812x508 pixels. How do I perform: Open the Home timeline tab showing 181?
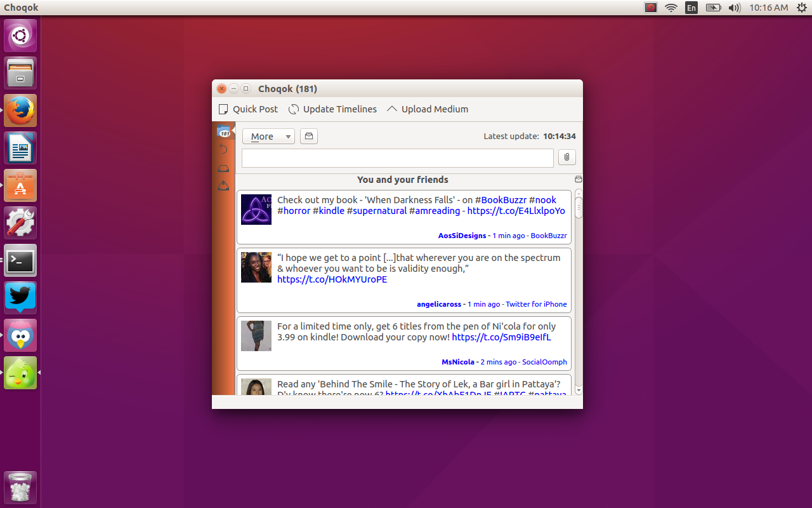tap(223, 132)
